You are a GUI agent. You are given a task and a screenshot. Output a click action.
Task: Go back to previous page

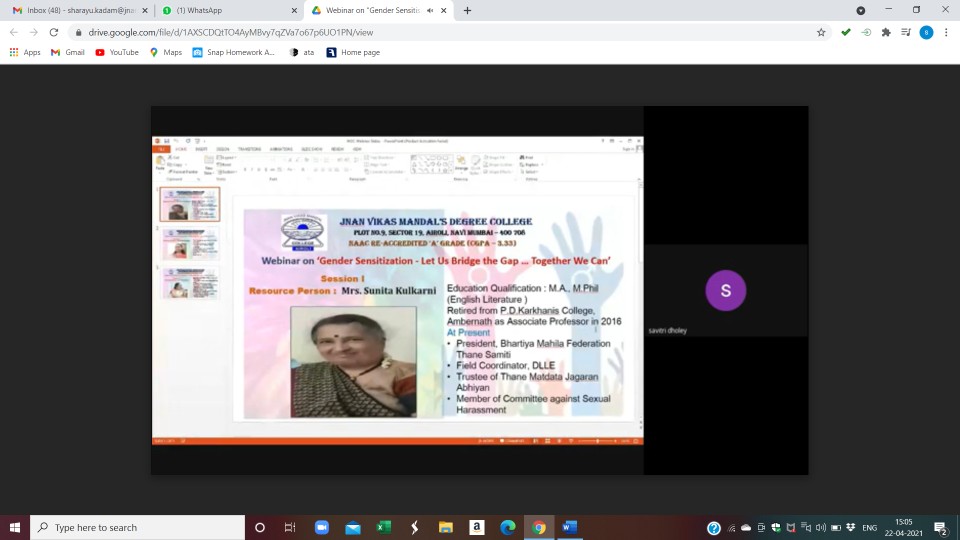13,32
